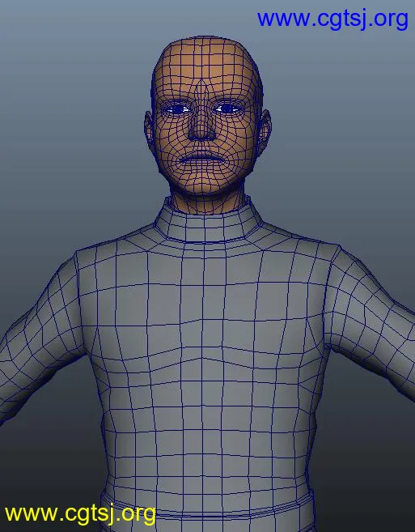
Task: Click the blue www.cgtsj.org watermark text
Action: pyautogui.click(x=332, y=19)
